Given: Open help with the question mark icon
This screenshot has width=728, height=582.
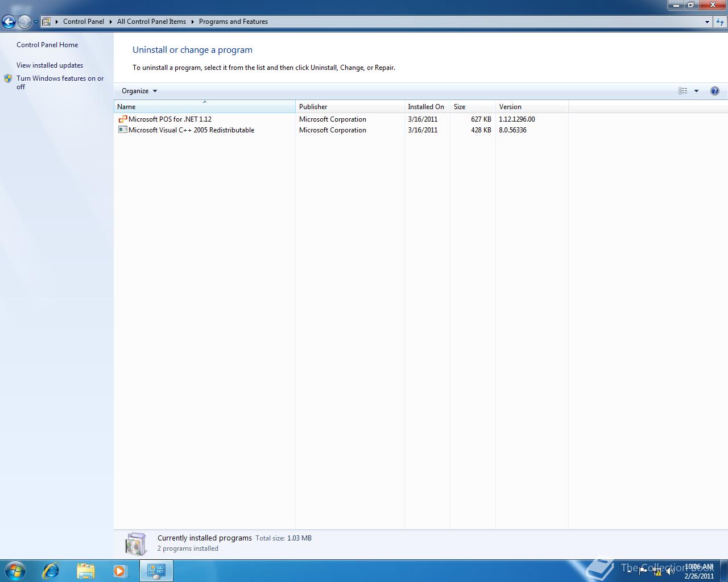Looking at the screenshot, I should [x=715, y=91].
